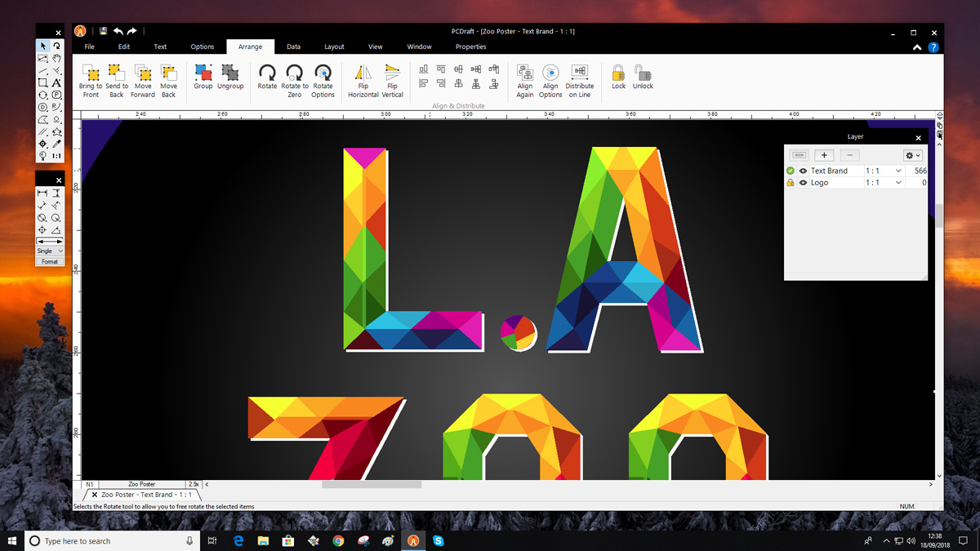This screenshot has height=551, width=980.
Task: Expand the Single dimension style dropdown
Action: (50, 251)
